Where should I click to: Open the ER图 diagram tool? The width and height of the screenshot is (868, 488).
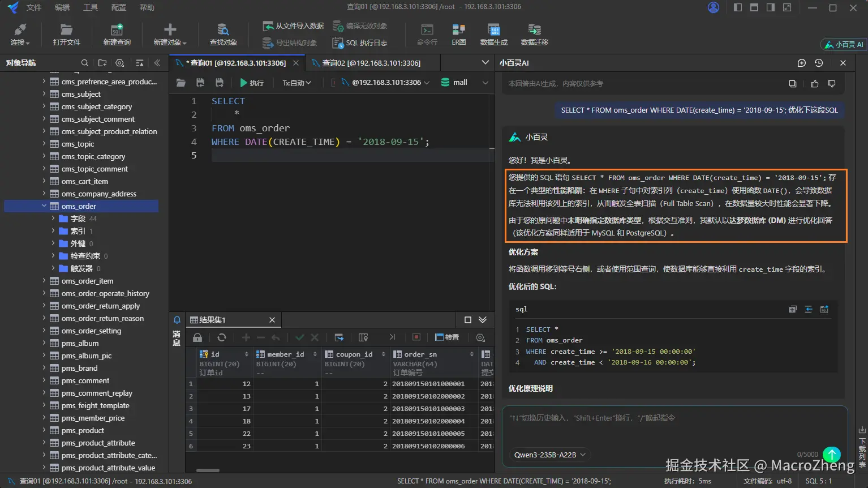click(x=459, y=35)
